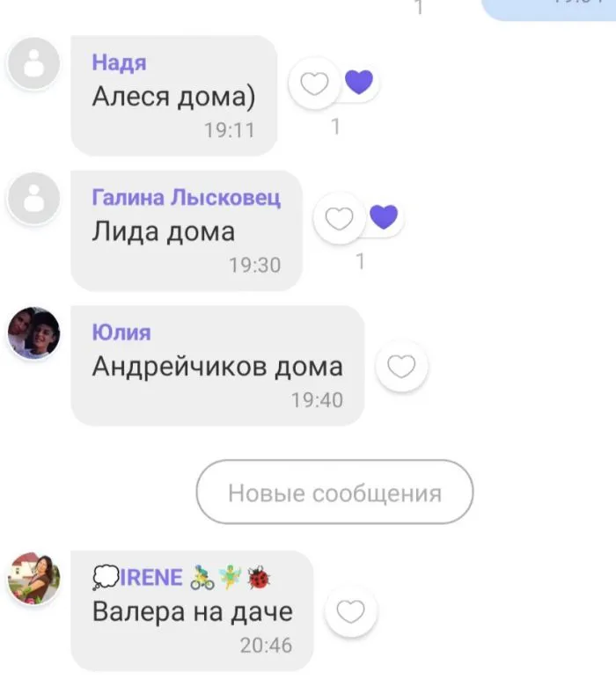This screenshot has height=686, width=616.
Task: Open IRENE's profile photo
Action: 33,578
